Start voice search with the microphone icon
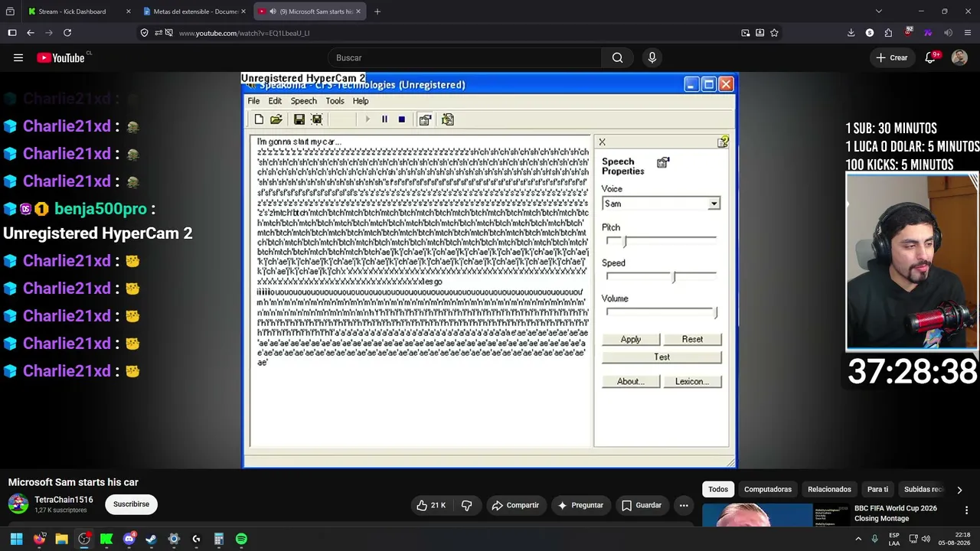This screenshot has width=980, height=551. 652,57
